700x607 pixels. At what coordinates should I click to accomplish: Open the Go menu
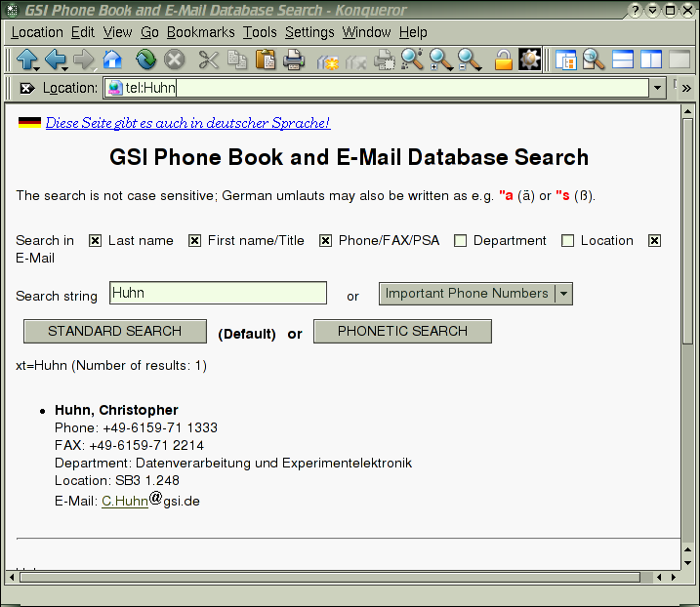point(149,32)
